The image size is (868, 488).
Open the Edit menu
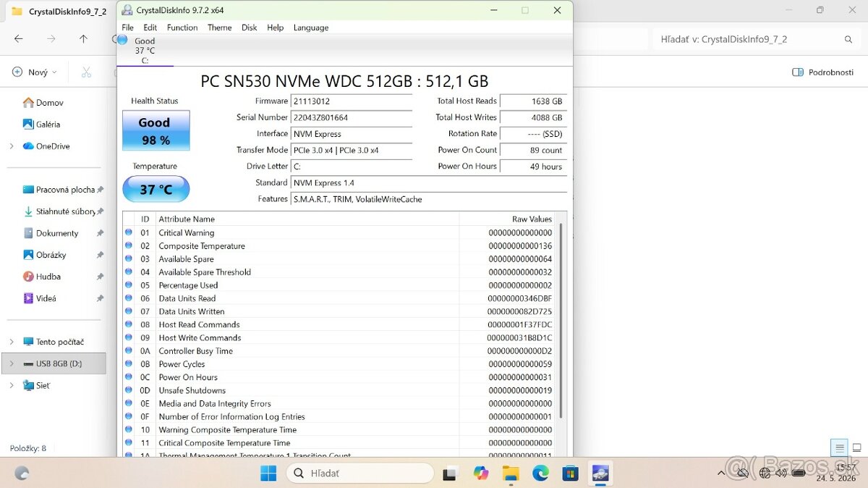[150, 28]
